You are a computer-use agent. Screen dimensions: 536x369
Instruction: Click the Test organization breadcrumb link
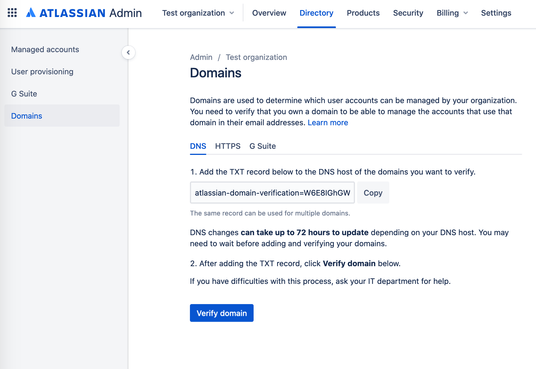click(256, 57)
